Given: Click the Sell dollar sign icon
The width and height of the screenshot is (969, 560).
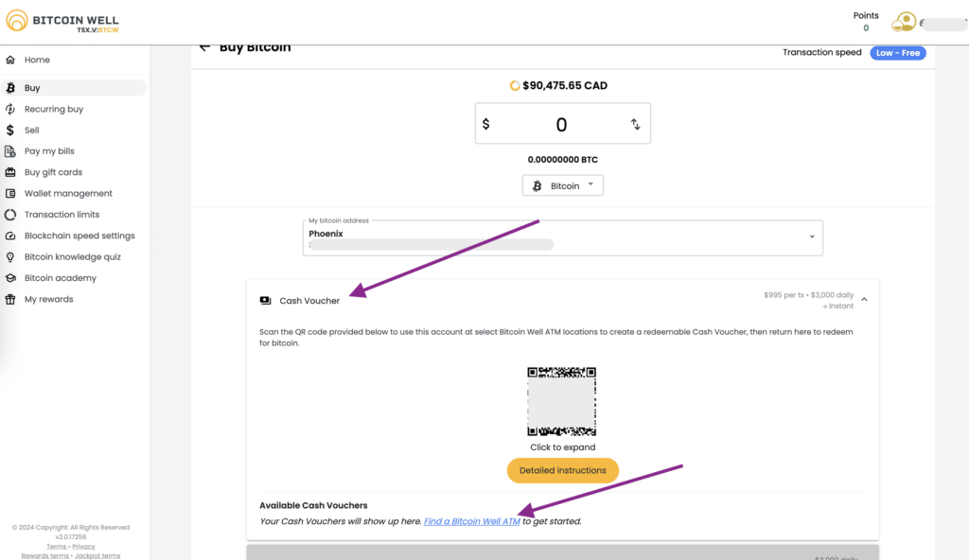Looking at the screenshot, I should pos(10,131).
